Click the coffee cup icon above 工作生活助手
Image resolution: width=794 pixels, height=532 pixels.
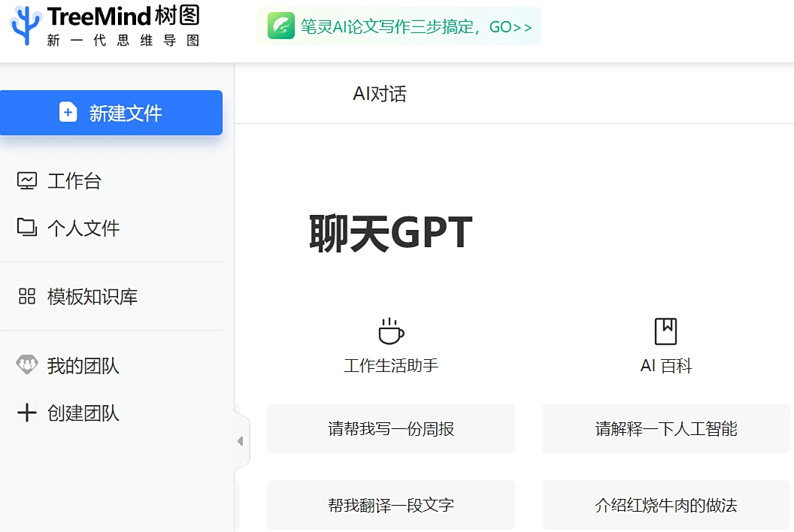[391, 331]
